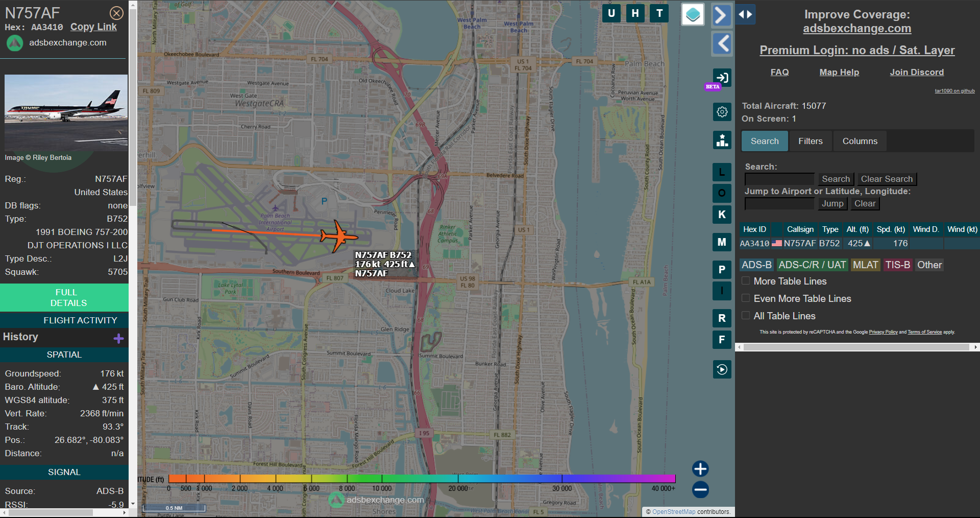Click the Jump button
The width and height of the screenshot is (980, 518).
832,203
